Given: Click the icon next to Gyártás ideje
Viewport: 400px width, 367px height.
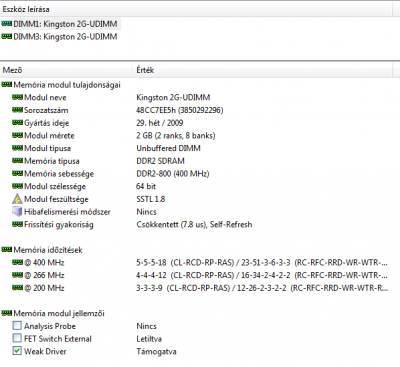Looking at the screenshot, I should (x=17, y=123).
